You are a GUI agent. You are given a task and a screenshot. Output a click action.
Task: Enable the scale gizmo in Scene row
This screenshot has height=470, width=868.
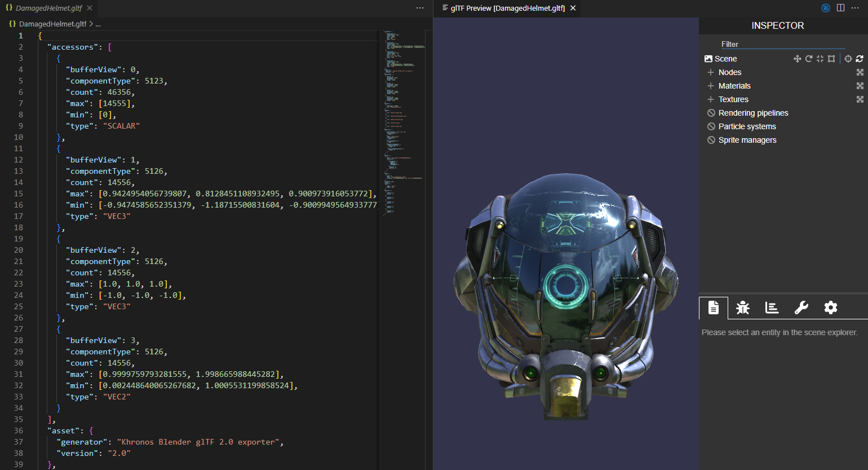[x=820, y=59]
